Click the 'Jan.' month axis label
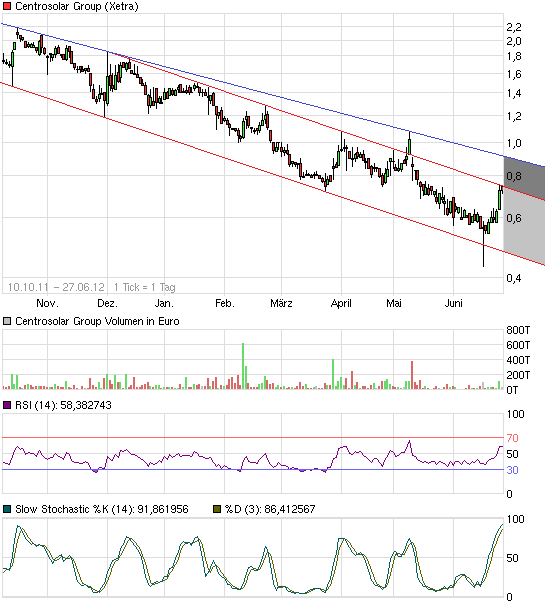This screenshot has height=606, width=545. (x=164, y=303)
